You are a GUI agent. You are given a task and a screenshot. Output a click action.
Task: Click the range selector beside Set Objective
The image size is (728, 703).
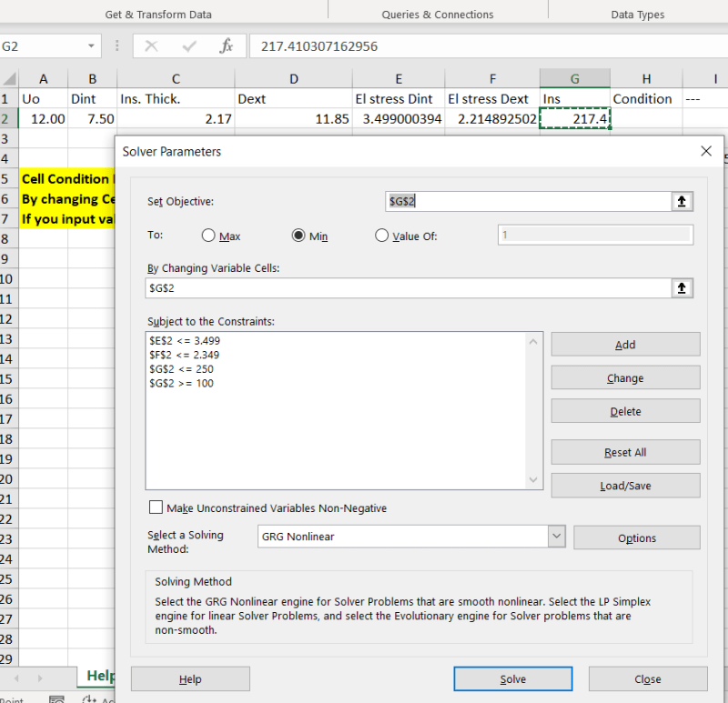[x=682, y=201]
